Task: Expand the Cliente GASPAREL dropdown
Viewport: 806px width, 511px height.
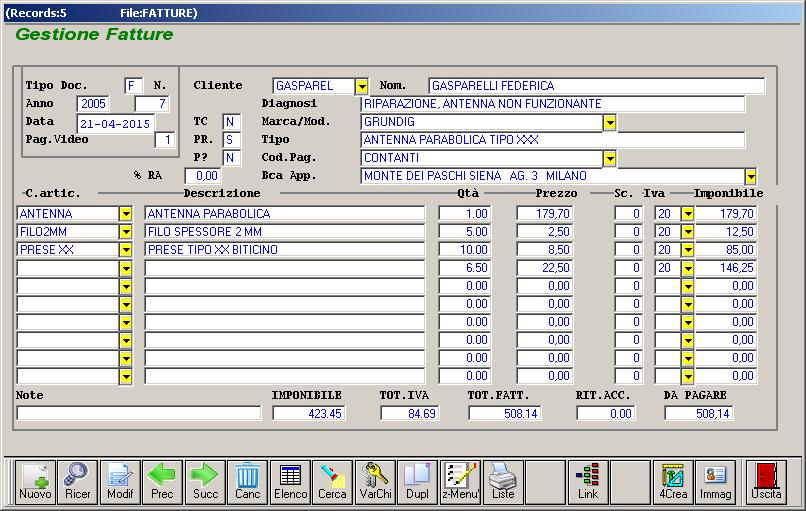Action: [x=362, y=86]
